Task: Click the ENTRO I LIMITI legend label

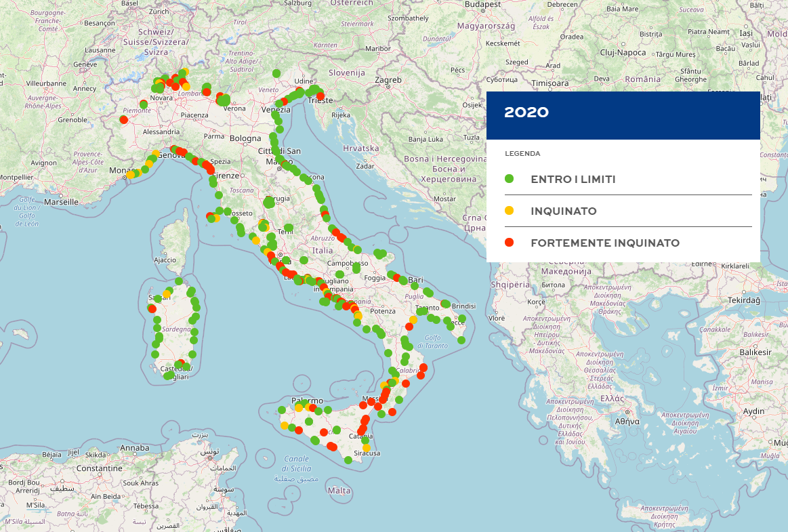Action: tap(573, 180)
